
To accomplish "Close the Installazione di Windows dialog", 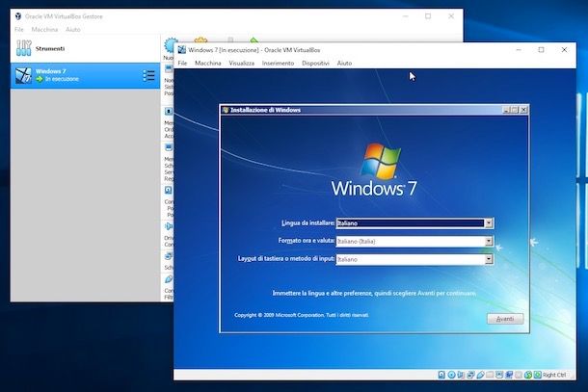I will 523,110.
